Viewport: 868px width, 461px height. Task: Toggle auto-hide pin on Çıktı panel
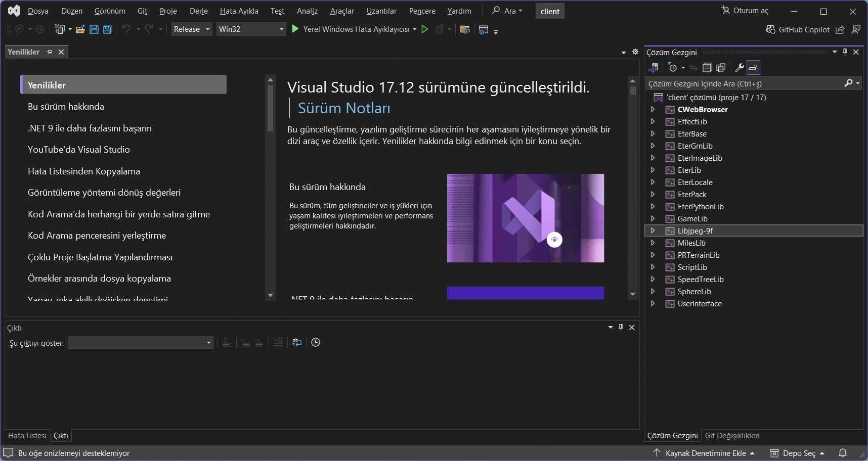(621, 328)
